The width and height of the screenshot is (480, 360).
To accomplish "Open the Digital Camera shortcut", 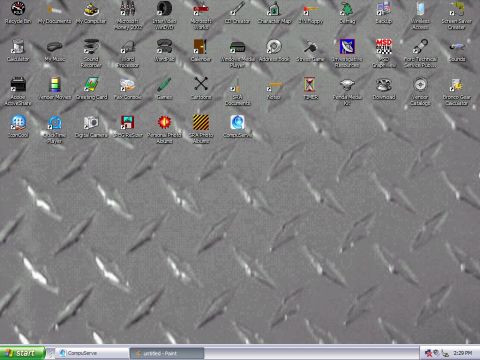I will pos(91,123).
